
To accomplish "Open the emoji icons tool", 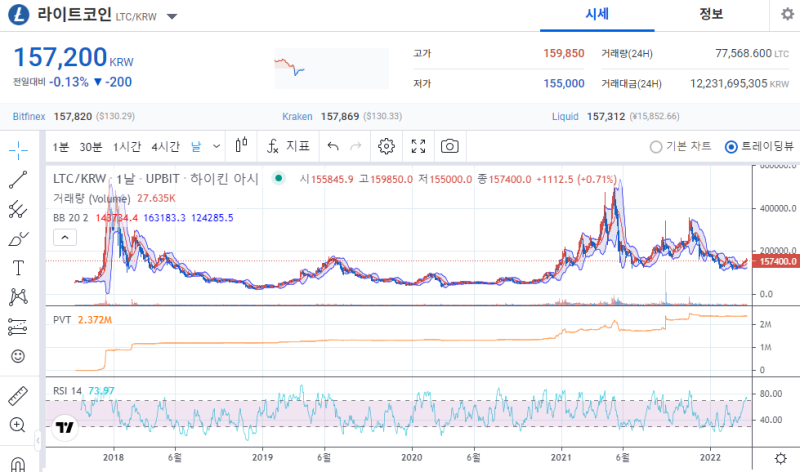I will [x=18, y=356].
